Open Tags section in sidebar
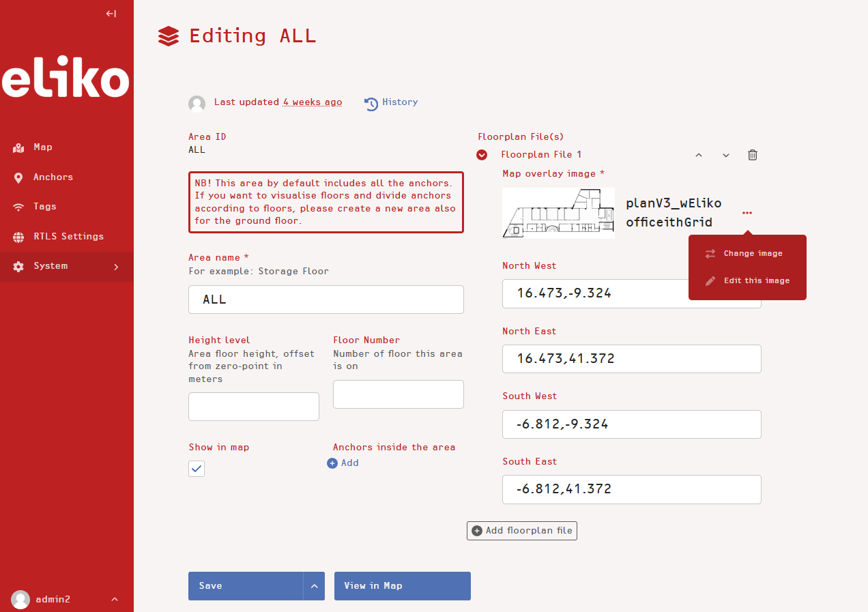Viewport: 868px width, 612px height. click(x=44, y=207)
